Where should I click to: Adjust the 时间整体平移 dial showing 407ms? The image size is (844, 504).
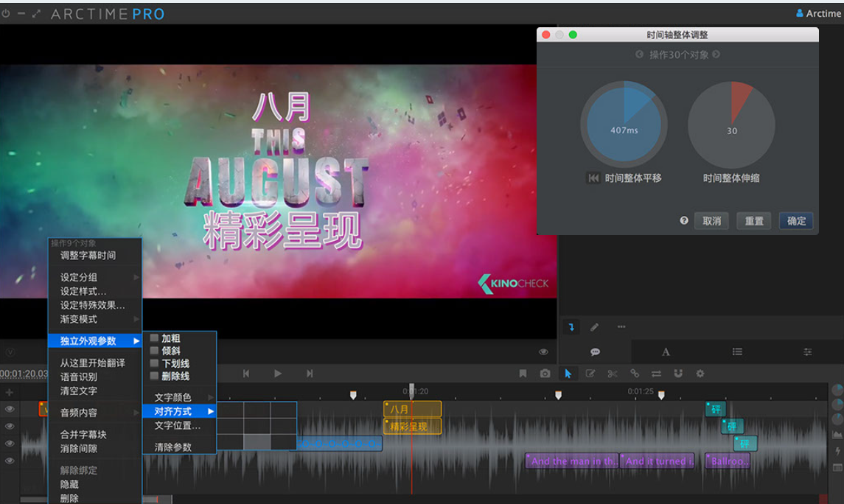(624, 125)
